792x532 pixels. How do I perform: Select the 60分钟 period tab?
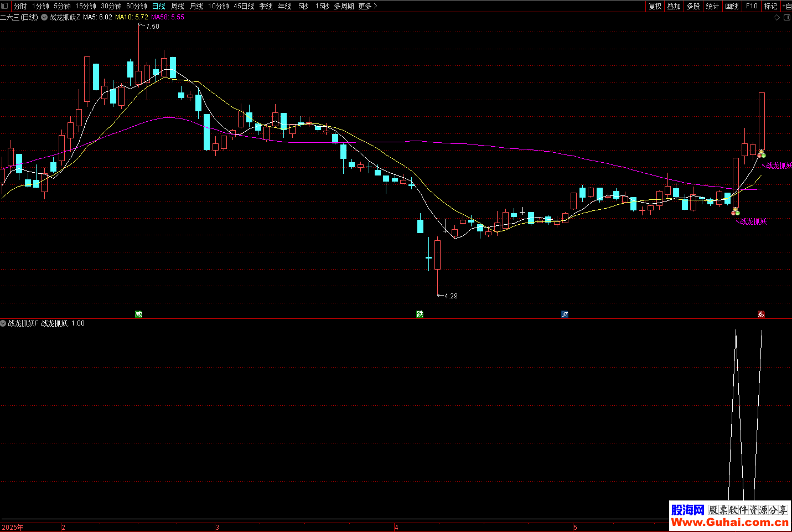pos(137,6)
